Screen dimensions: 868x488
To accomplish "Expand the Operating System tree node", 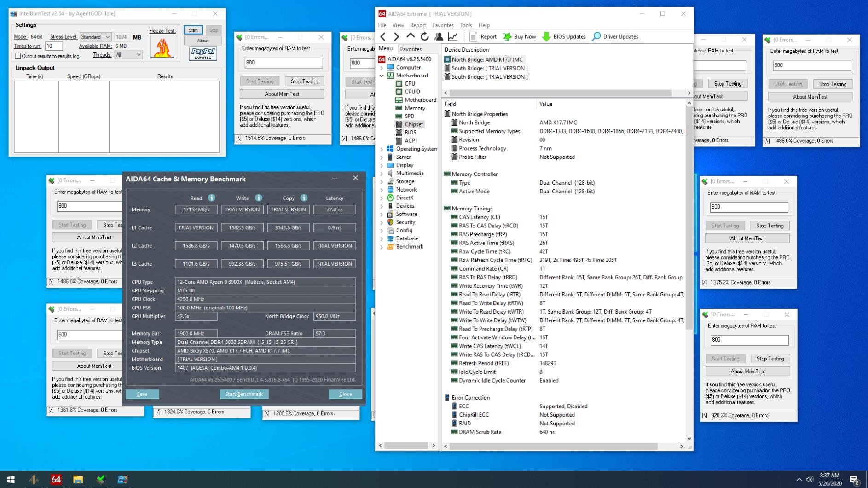I will (382, 149).
